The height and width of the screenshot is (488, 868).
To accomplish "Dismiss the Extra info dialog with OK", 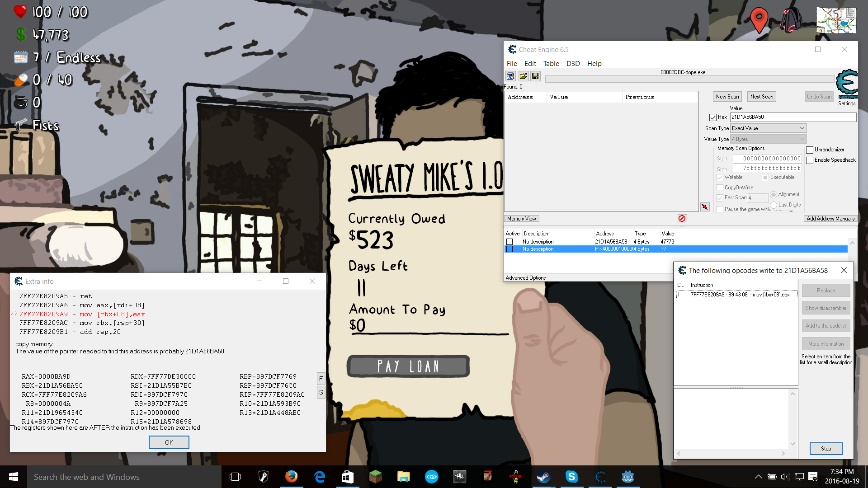I will click(x=169, y=442).
